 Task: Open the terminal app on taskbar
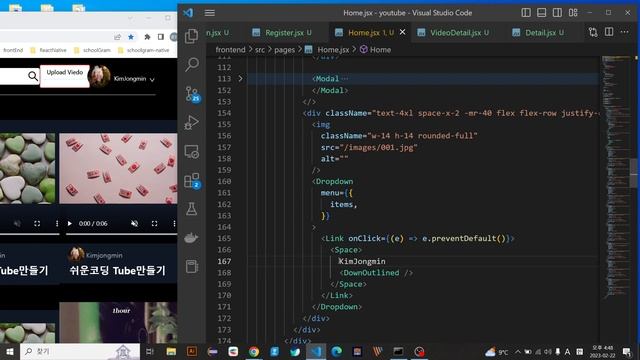[x=398, y=351]
